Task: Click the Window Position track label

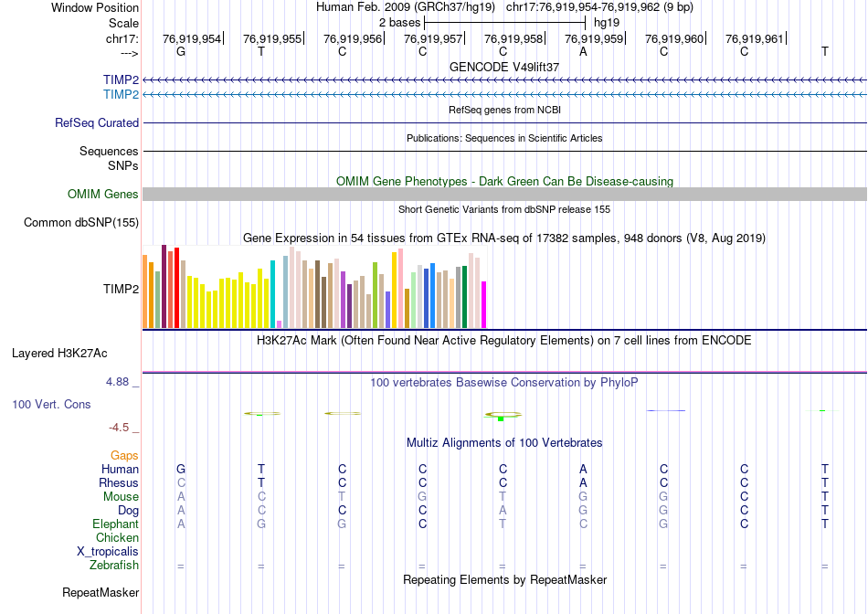Action: pos(95,7)
